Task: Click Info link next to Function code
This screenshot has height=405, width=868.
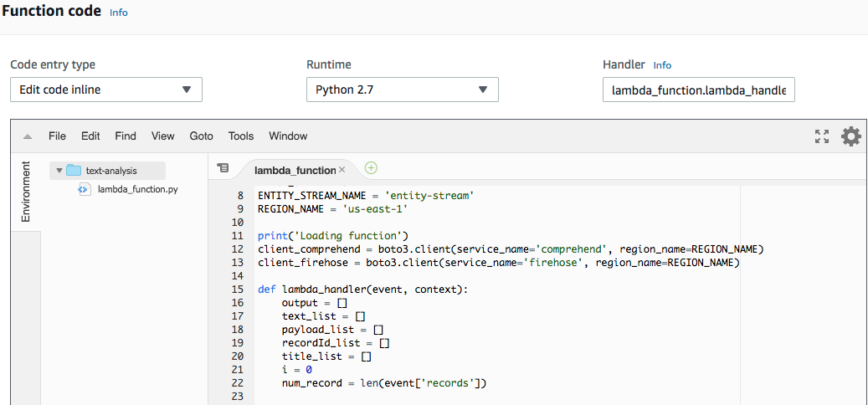Action: click(x=119, y=13)
